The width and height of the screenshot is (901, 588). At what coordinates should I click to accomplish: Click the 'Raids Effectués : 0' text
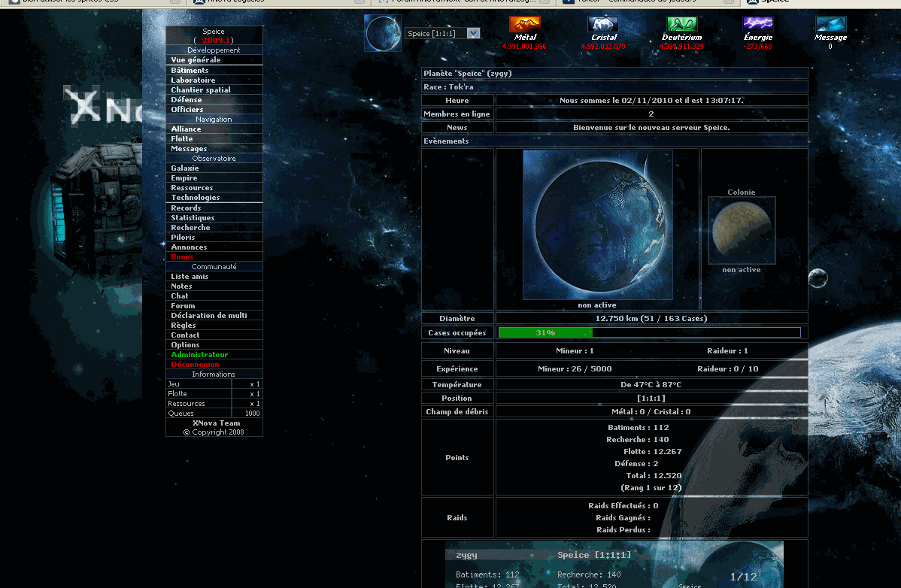(x=623, y=505)
